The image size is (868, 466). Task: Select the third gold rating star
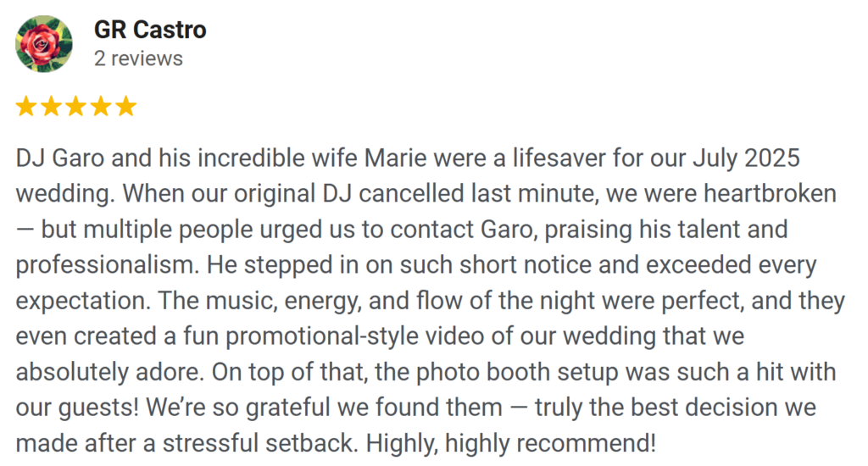76,106
